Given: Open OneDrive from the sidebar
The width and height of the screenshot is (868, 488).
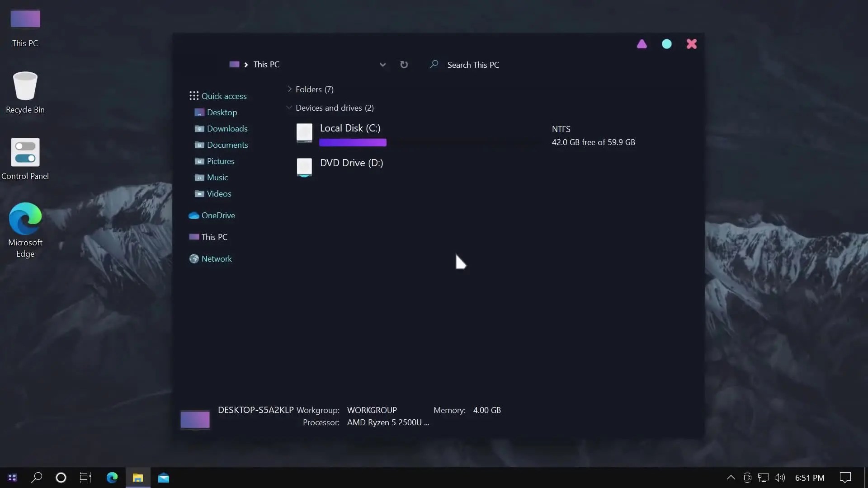Looking at the screenshot, I should [x=218, y=216].
